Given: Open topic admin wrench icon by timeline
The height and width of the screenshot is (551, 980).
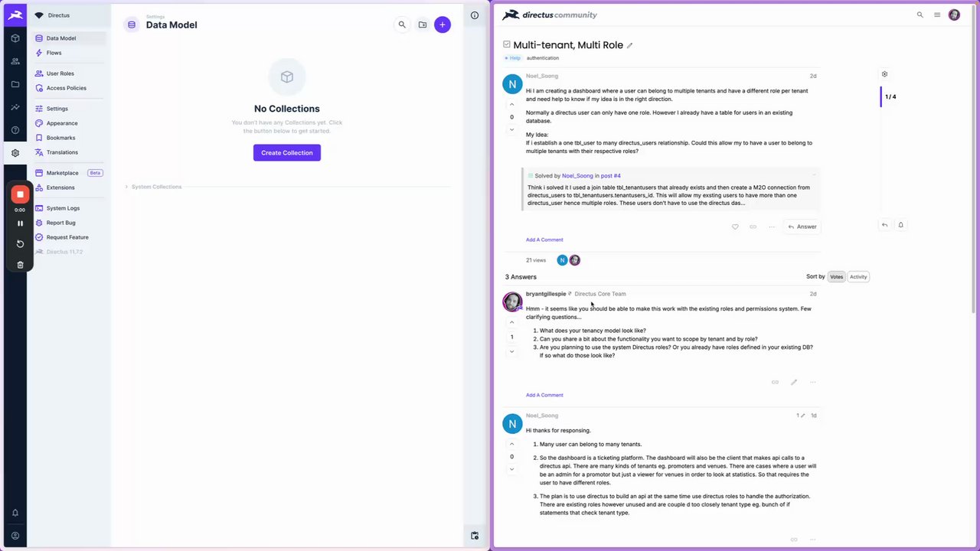Looking at the screenshot, I should coord(884,74).
